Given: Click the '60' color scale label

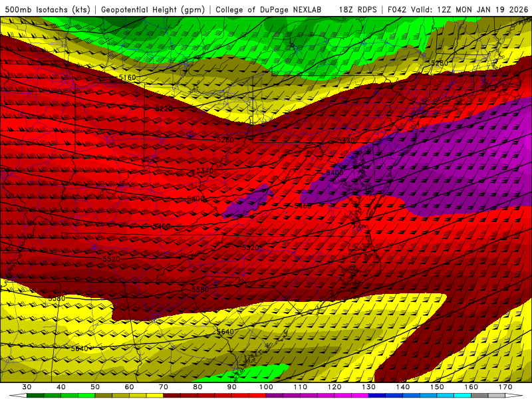Looking at the screenshot, I should [129, 387].
